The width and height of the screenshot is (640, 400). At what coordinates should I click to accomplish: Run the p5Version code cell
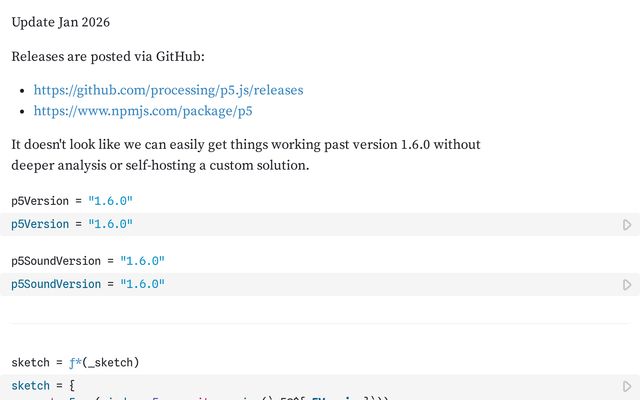627,225
